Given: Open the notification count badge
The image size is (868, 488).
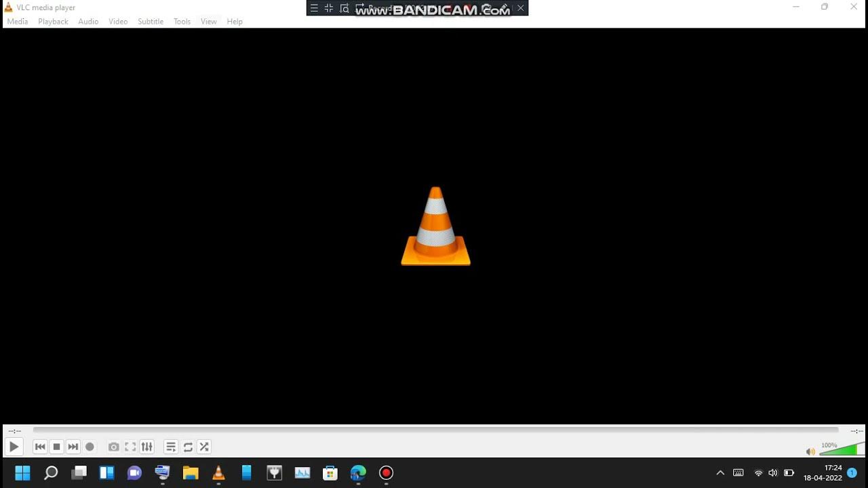Looking at the screenshot, I should (852, 473).
